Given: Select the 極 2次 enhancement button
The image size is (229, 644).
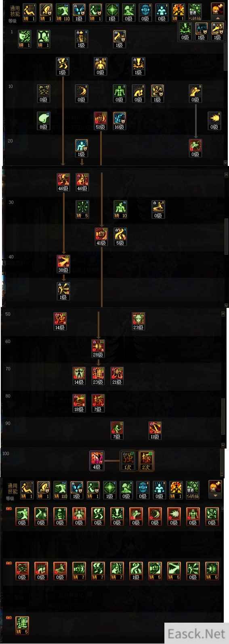Looking at the screenshot, I should (146, 461).
